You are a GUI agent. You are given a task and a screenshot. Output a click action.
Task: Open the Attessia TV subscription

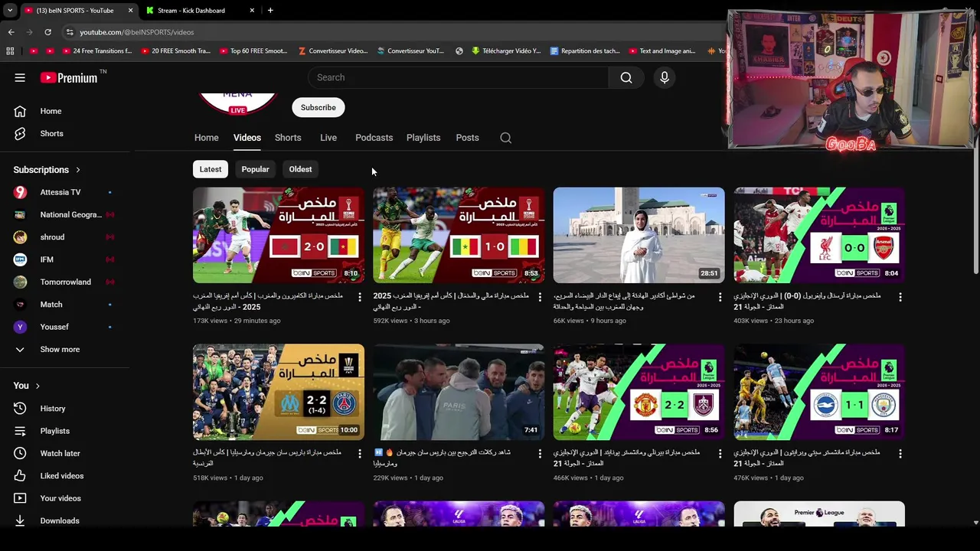60,192
